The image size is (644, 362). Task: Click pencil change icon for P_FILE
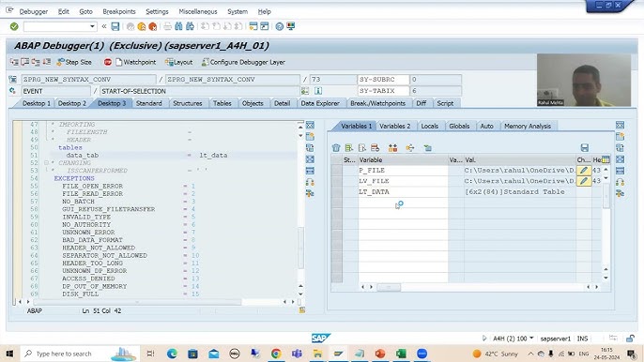(x=584, y=170)
